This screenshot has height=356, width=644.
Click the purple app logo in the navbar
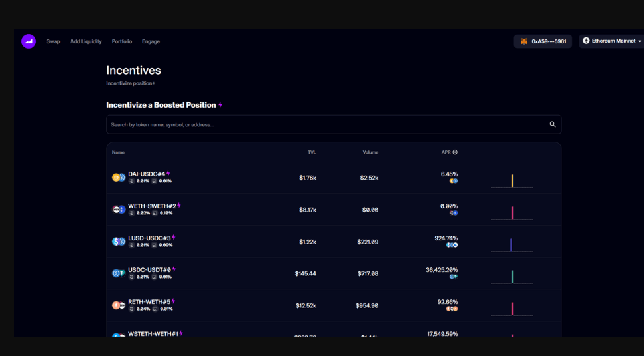(29, 41)
